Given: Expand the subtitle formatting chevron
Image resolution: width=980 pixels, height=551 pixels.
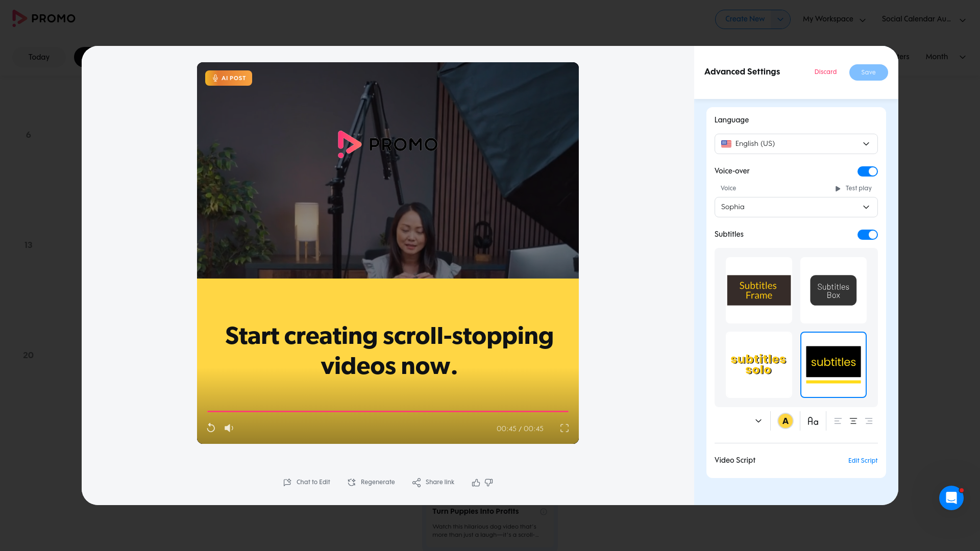Looking at the screenshot, I should tap(758, 421).
